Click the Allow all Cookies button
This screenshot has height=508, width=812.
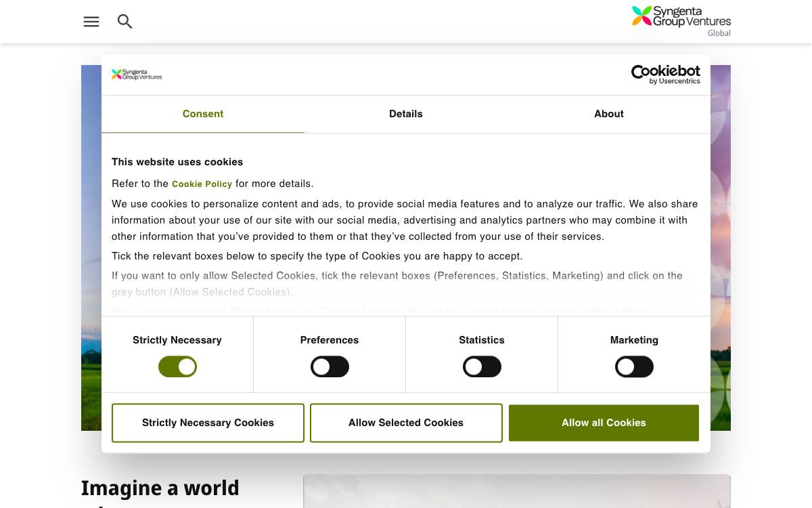click(604, 423)
